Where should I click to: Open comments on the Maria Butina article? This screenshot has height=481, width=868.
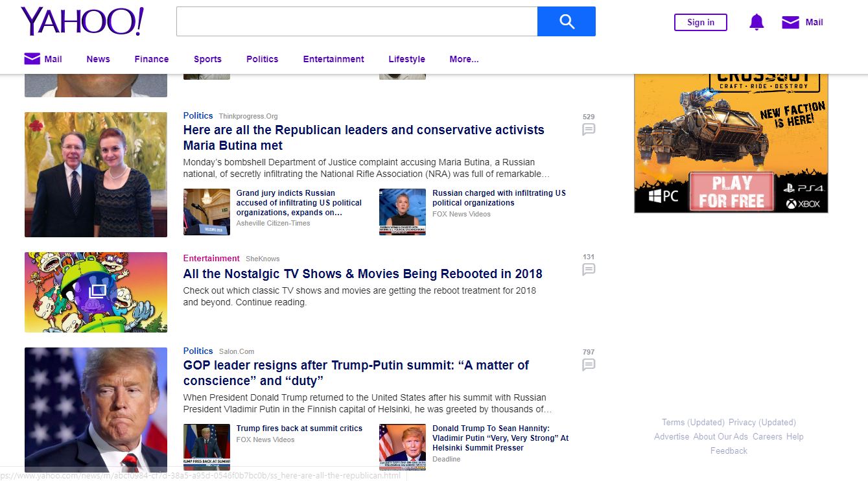pos(589,129)
